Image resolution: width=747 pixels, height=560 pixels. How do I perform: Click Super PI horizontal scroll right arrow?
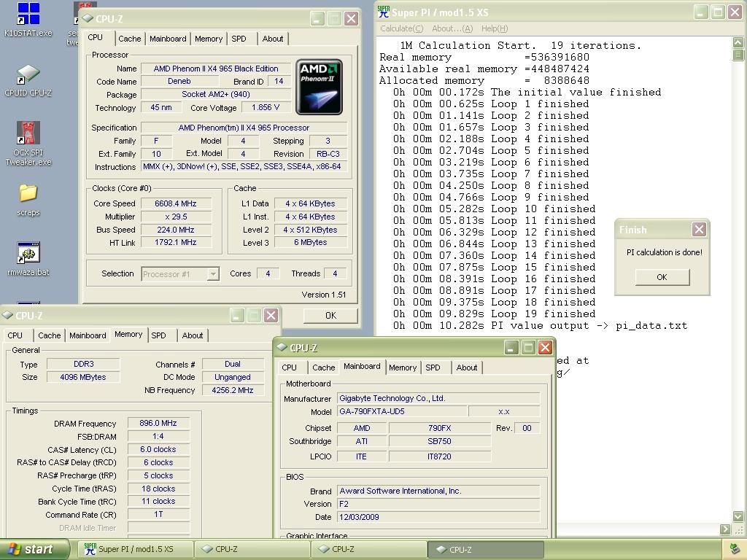[x=725, y=529]
